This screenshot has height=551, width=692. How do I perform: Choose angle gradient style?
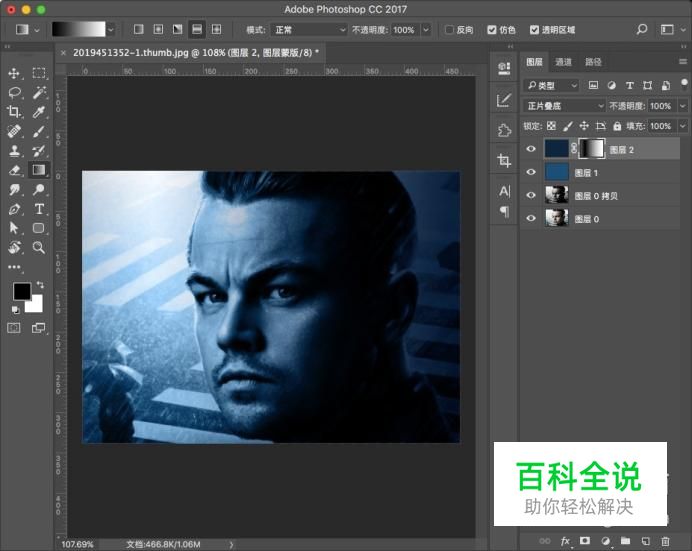(177, 30)
